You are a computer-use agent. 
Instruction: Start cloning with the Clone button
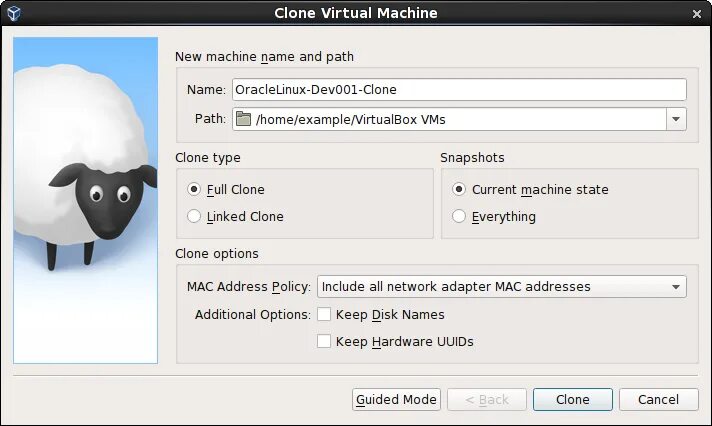coord(573,400)
